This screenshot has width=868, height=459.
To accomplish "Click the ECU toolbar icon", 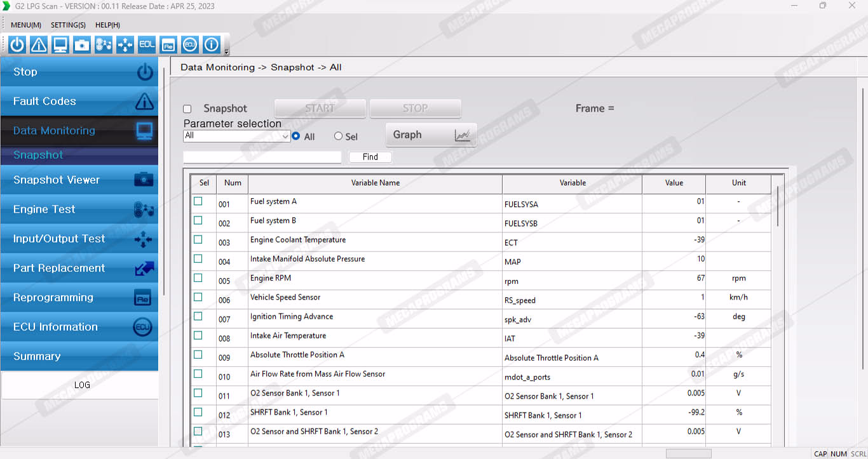I will (190, 44).
